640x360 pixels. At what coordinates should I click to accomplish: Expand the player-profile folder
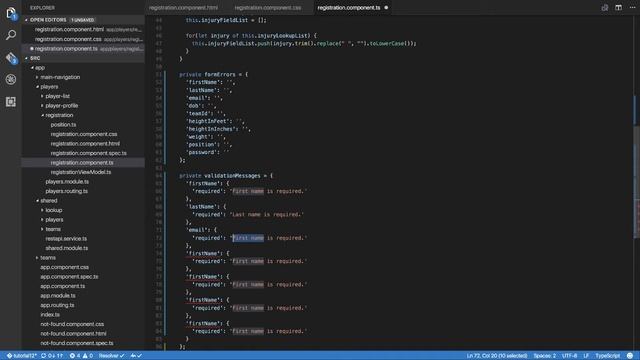[x=62, y=105]
